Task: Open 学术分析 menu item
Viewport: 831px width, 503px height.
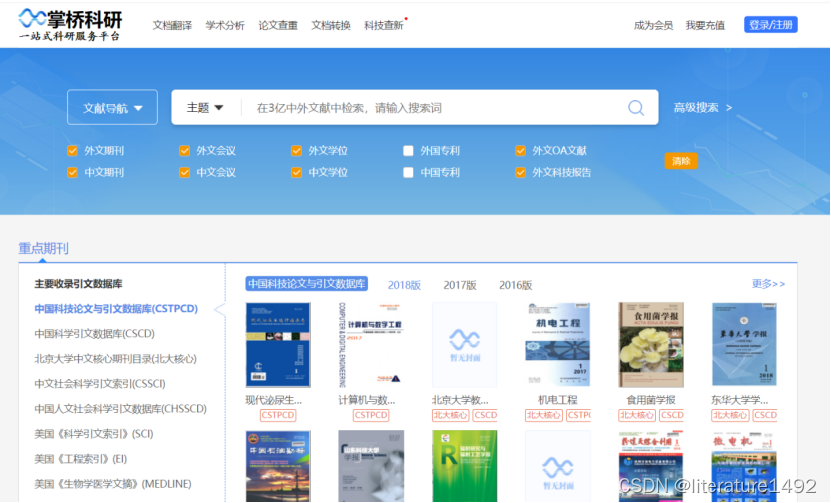Action: pyautogui.click(x=225, y=25)
